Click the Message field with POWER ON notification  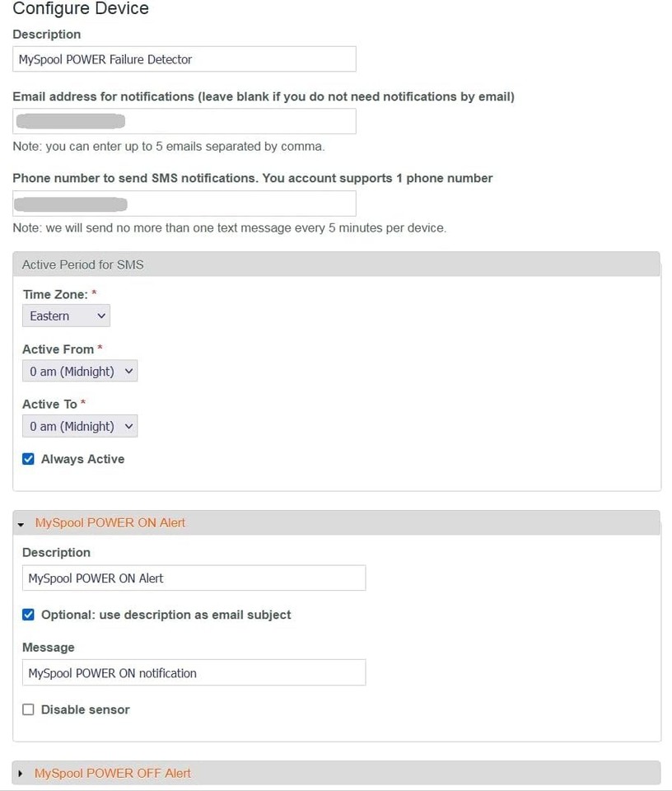click(x=193, y=672)
